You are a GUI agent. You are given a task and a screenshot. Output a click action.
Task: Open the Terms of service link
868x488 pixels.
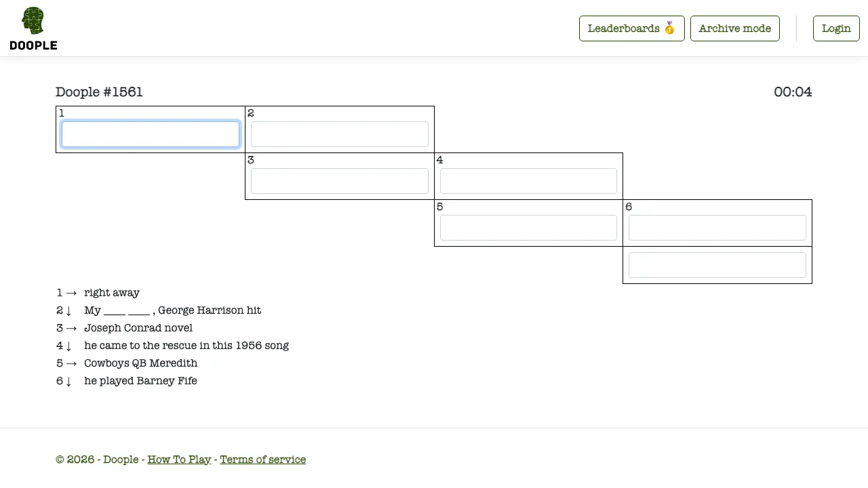[262, 460]
